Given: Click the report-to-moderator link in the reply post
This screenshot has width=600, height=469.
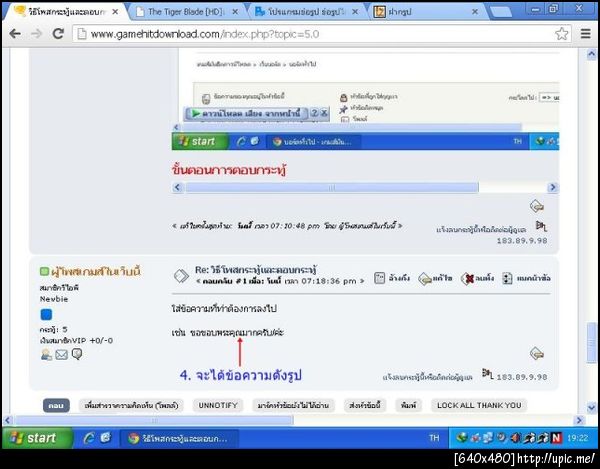Looking at the screenshot, I should pyautogui.click(x=427, y=377).
